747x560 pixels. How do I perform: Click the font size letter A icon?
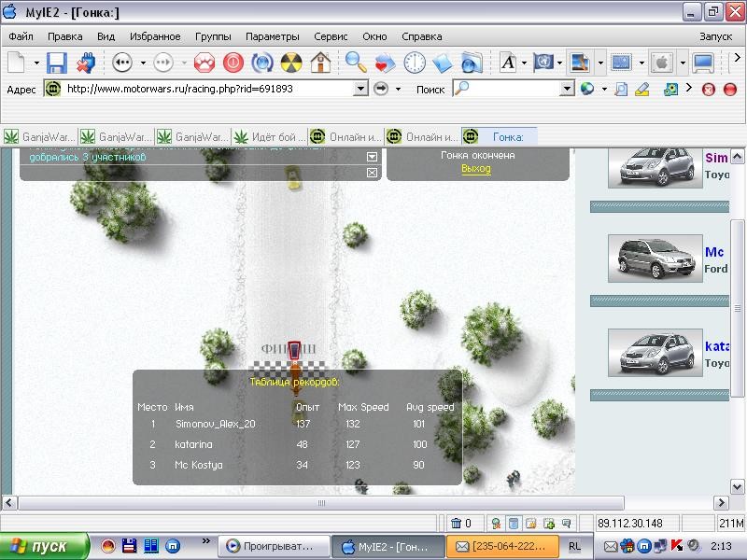[x=508, y=63]
